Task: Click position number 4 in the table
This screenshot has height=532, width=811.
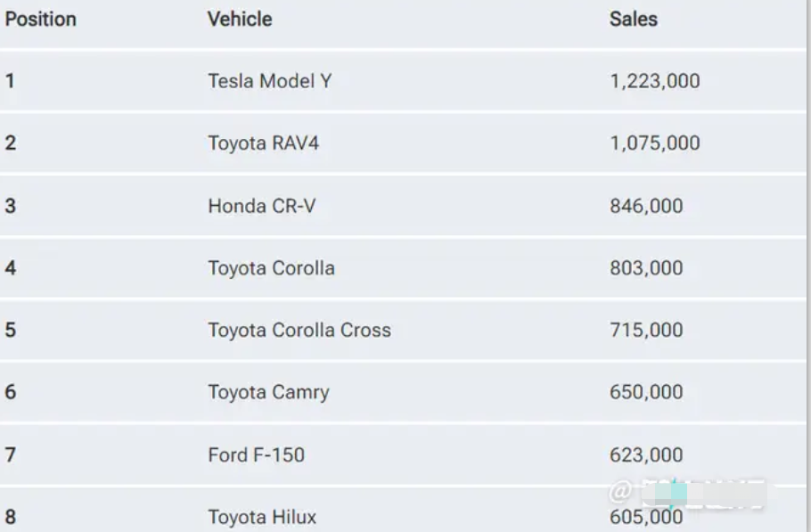Action: pyautogui.click(x=10, y=268)
